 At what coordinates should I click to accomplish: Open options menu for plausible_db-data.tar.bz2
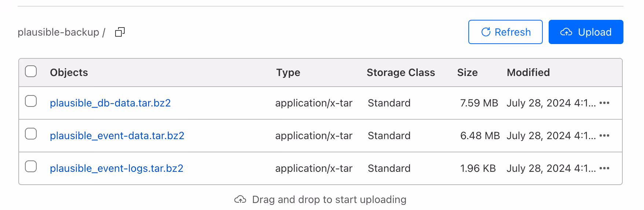[604, 103]
